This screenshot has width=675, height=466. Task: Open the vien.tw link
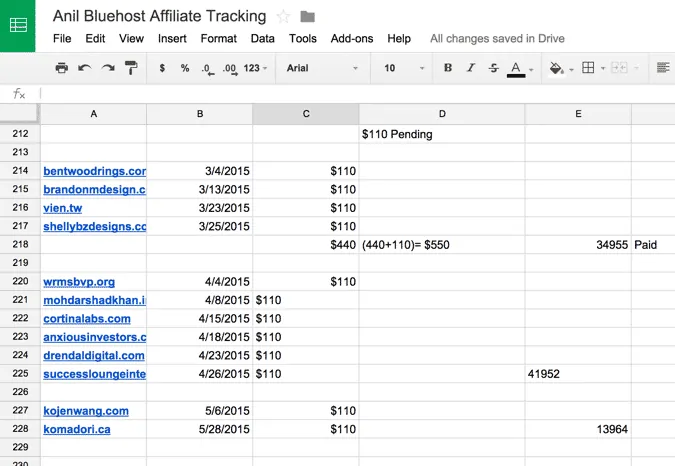click(62, 208)
